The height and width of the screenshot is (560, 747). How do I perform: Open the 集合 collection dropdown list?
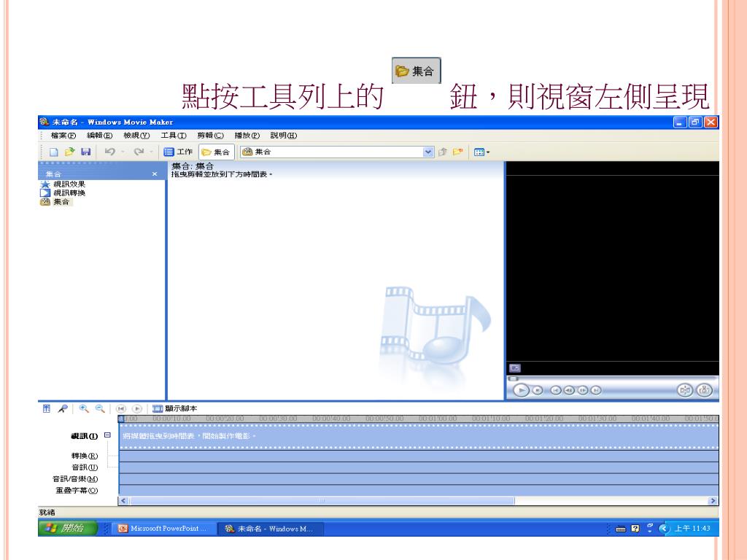point(427,152)
